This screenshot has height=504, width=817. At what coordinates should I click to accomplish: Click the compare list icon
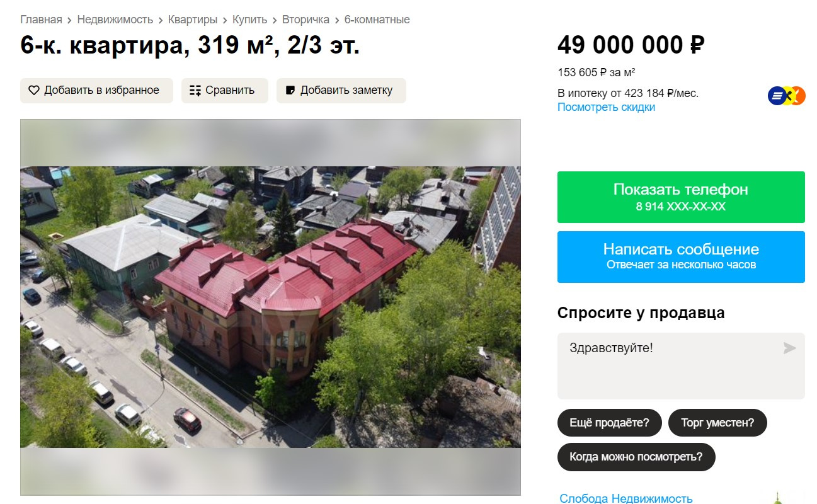coord(195,91)
